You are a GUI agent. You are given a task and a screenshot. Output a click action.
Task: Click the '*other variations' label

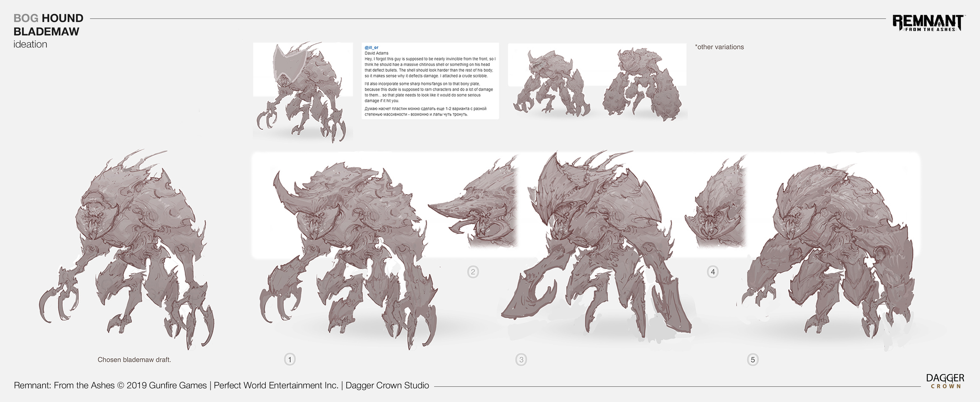pos(719,47)
